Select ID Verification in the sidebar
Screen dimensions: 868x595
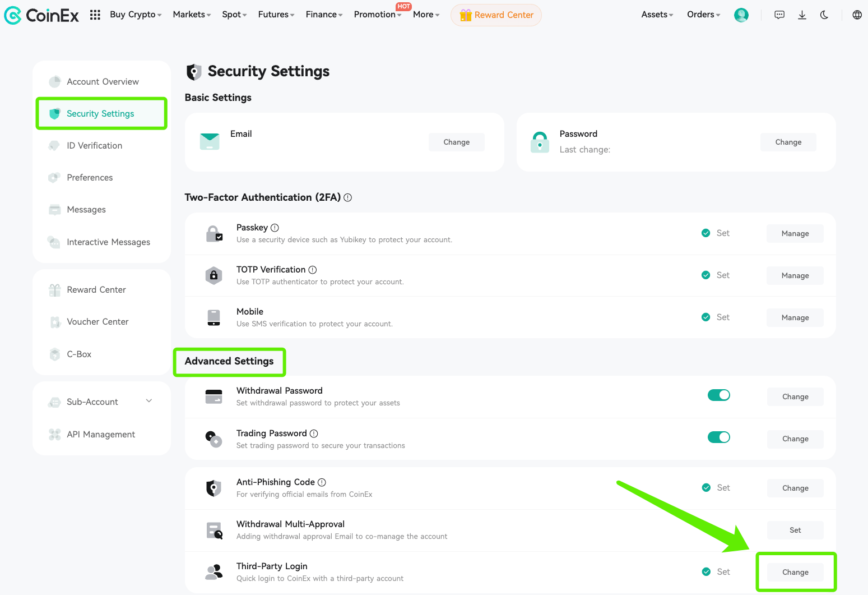click(x=94, y=145)
